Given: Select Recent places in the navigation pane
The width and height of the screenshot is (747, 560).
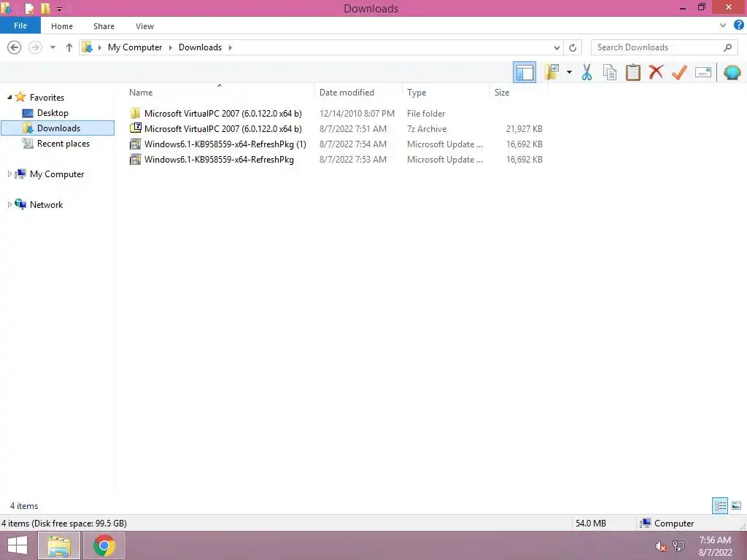Looking at the screenshot, I should coord(63,144).
